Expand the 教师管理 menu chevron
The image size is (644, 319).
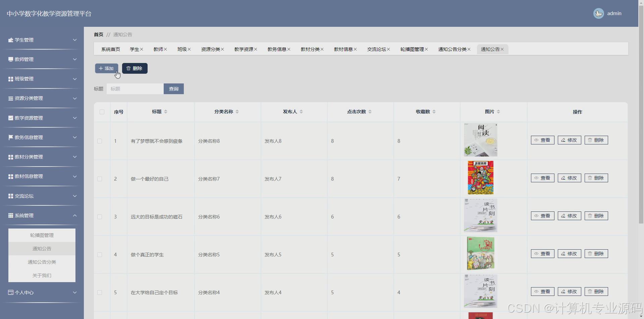(75, 59)
